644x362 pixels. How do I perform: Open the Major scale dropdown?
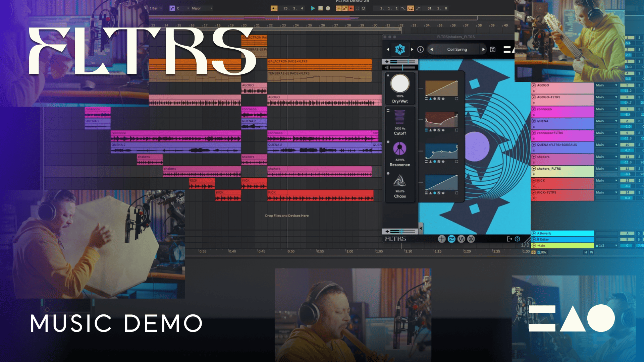(200, 8)
